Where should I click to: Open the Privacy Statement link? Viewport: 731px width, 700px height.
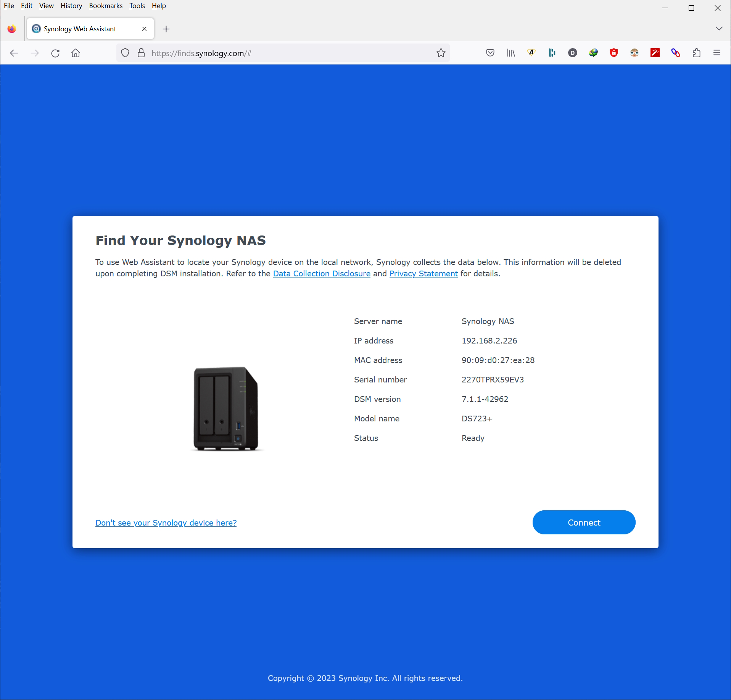[423, 274]
